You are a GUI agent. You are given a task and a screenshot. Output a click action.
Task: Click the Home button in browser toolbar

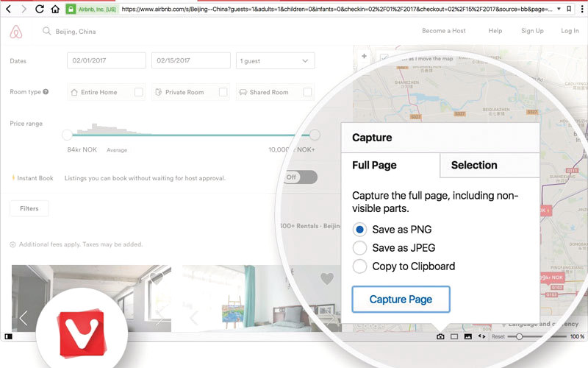pyautogui.click(x=56, y=10)
